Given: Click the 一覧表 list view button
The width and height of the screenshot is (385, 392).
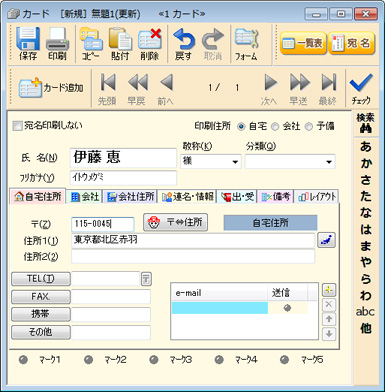Looking at the screenshot, I should point(303,43).
